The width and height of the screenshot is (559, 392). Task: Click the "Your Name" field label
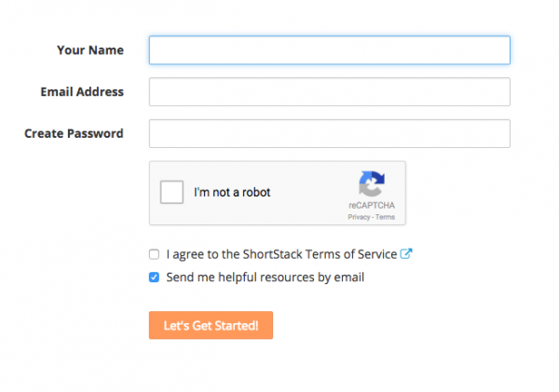point(90,50)
